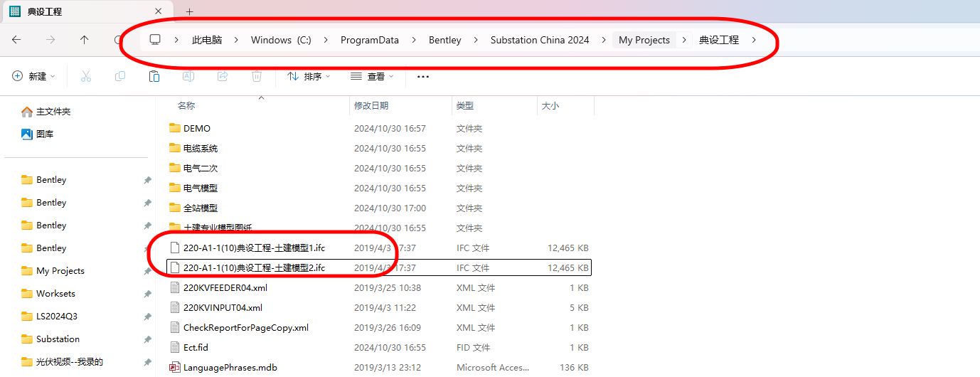
Task: Click the Copy icon in toolbar
Action: [120, 76]
